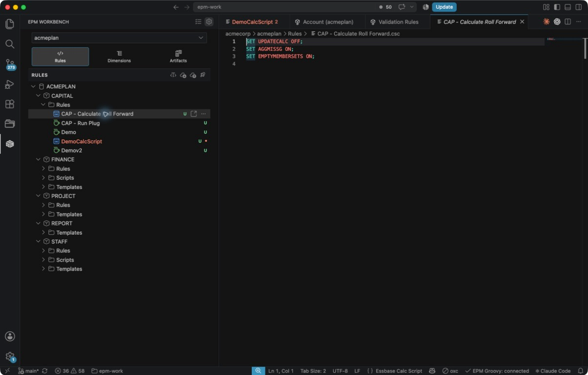Viewport: 588px width, 375px height.
Task: Select the Dimensions section button
Action: pos(119,57)
